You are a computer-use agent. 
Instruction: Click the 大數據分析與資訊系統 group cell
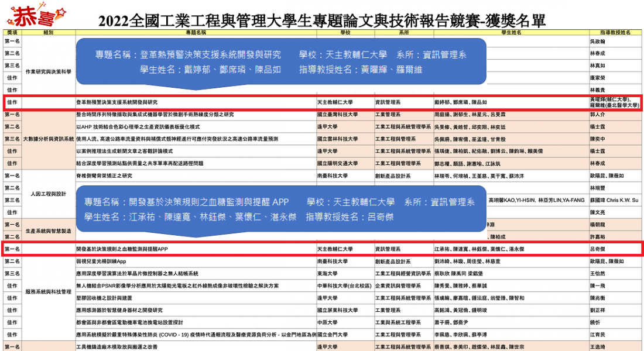tap(48, 139)
